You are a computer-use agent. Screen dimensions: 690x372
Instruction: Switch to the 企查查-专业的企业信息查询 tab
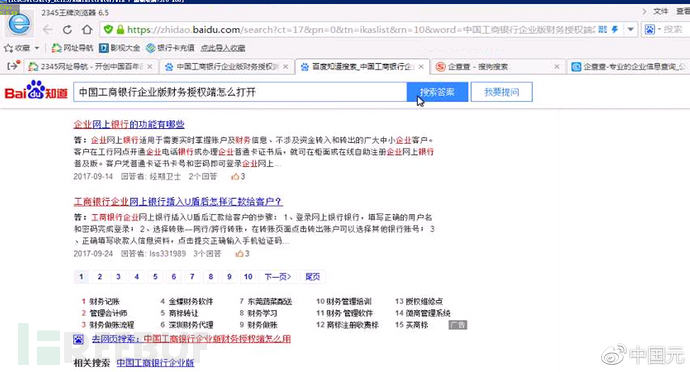[x=629, y=66]
